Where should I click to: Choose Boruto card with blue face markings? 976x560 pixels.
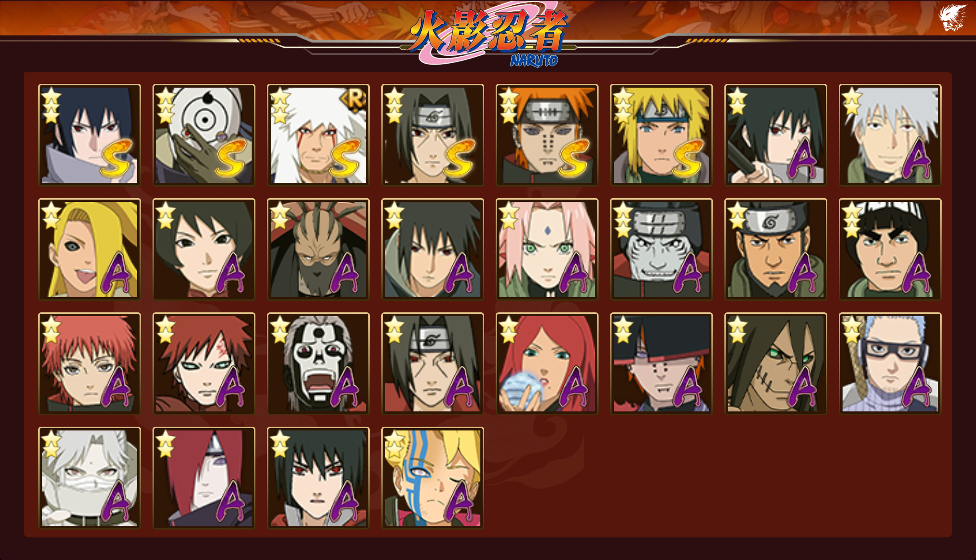(x=433, y=478)
